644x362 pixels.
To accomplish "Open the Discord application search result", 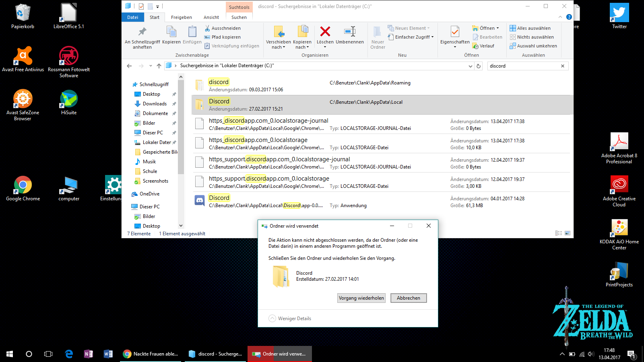I will [219, 198].
